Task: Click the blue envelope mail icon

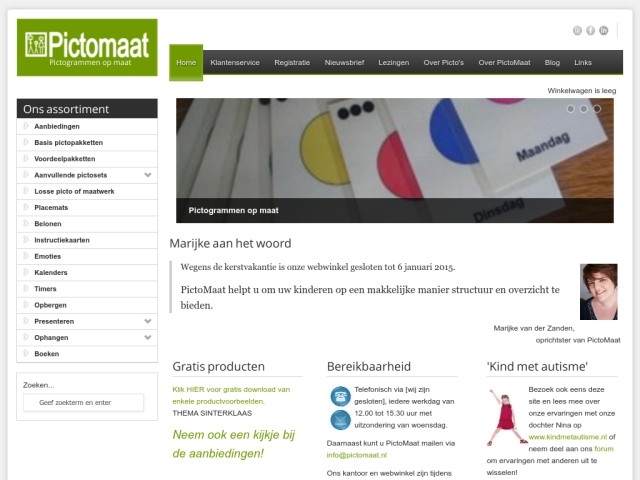Action: [340, 420]
